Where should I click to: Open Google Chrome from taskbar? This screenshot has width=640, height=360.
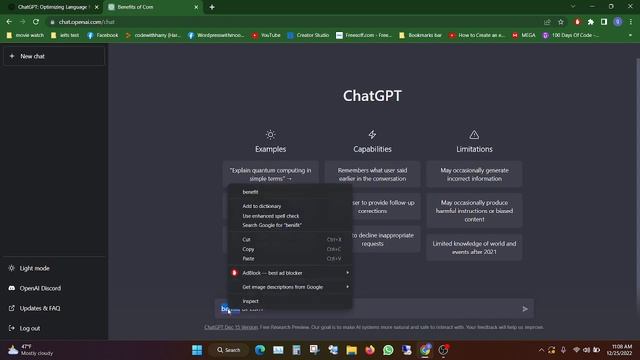pyautogui.click(x=425, y=350)
